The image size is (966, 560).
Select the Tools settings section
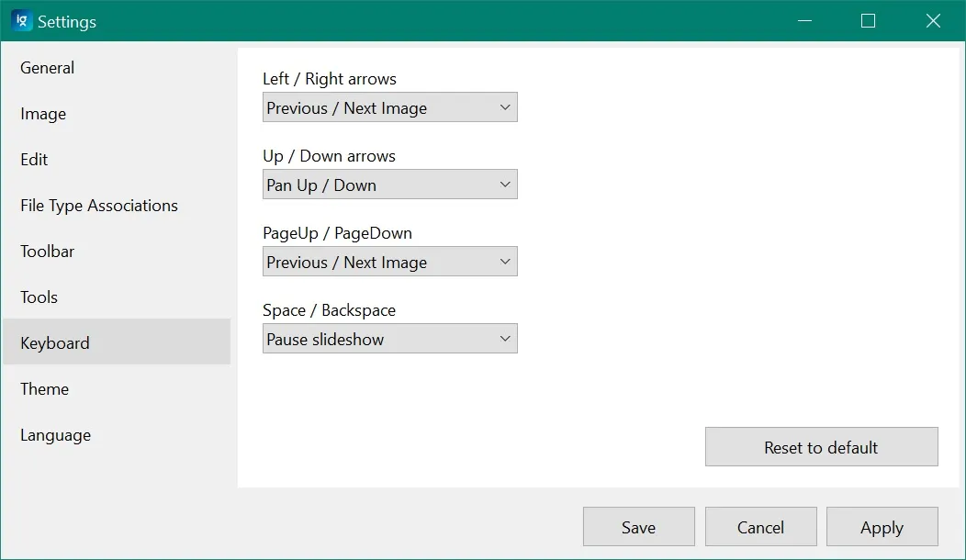(117, 297)
